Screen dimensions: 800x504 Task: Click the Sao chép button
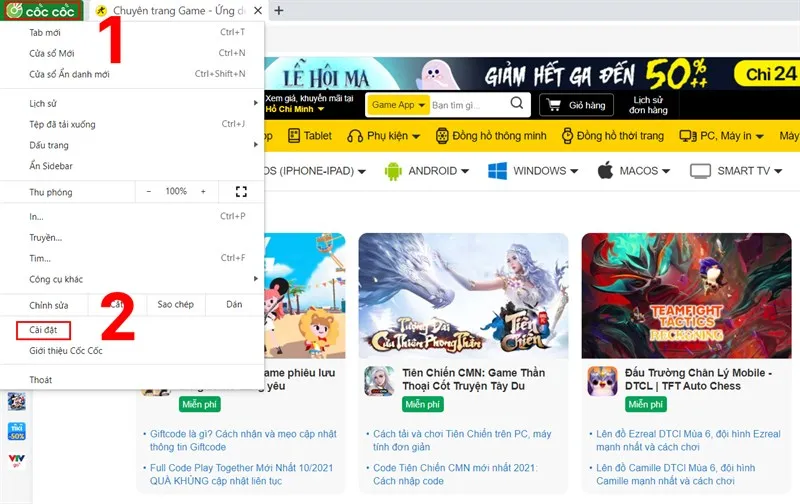(175, 304)
